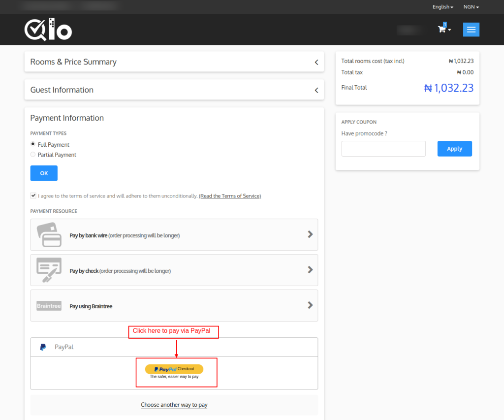This screenshot has width=504, height=420.
Task: Click chevron arrow on Braintree row
Action: [x=310, y=305]
